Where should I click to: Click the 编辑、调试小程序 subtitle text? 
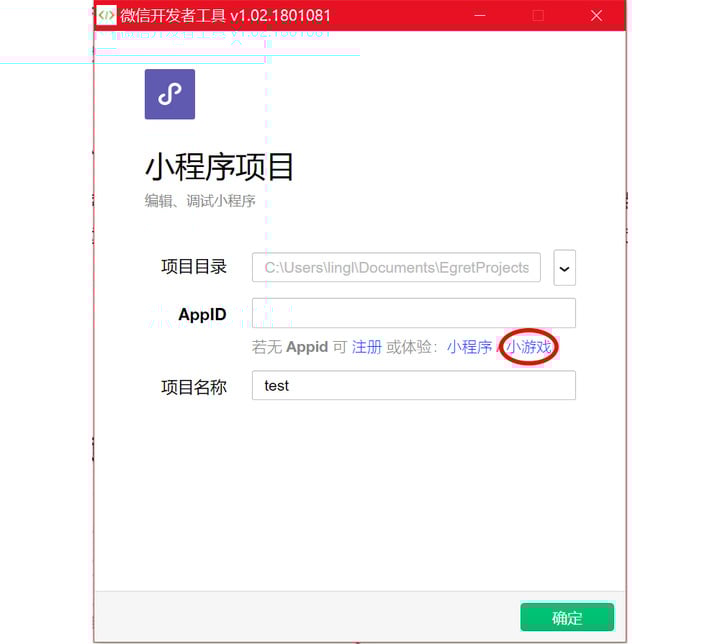[x=200, y=201]
